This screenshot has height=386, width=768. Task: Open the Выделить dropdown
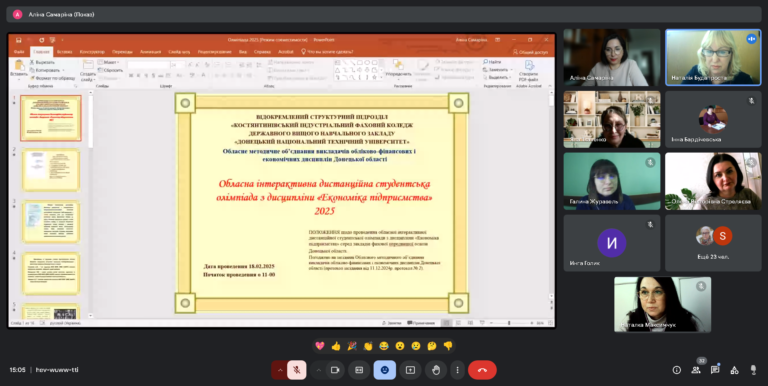point(497,77)
